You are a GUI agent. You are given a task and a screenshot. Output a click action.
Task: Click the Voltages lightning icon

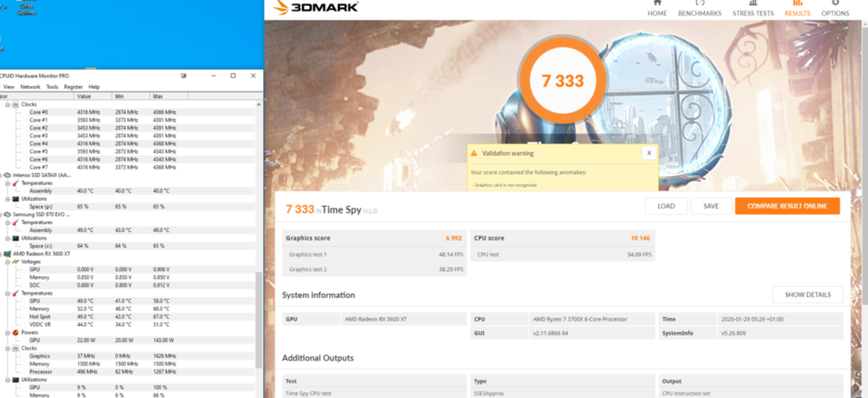coord(16,261)
